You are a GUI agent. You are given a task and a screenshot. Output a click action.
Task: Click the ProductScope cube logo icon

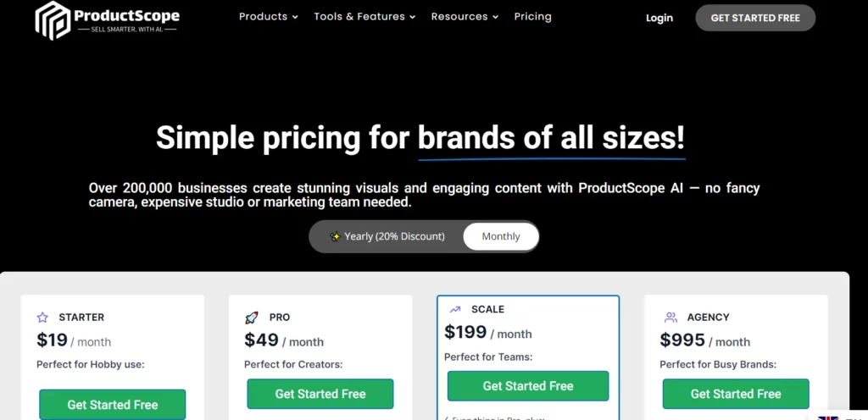tap(53, 20)
